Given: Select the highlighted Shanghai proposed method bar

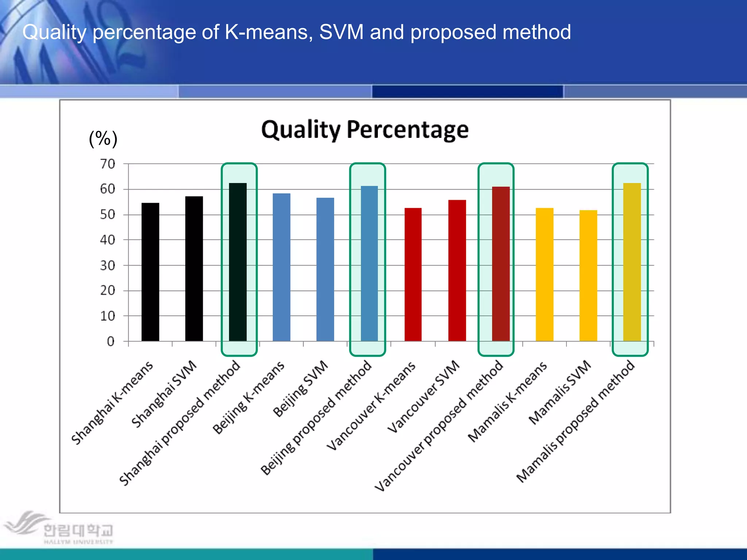Looking at the screenshot, I should tap(238, 262).
